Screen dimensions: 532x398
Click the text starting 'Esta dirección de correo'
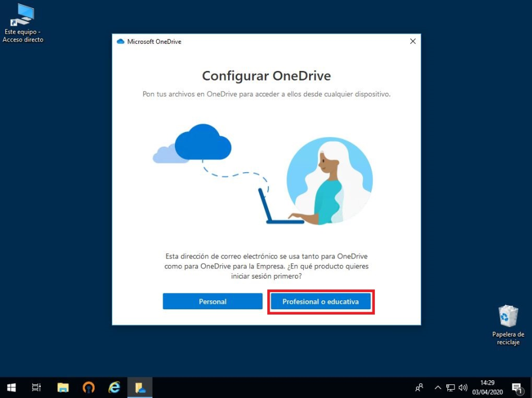(267, 266)
